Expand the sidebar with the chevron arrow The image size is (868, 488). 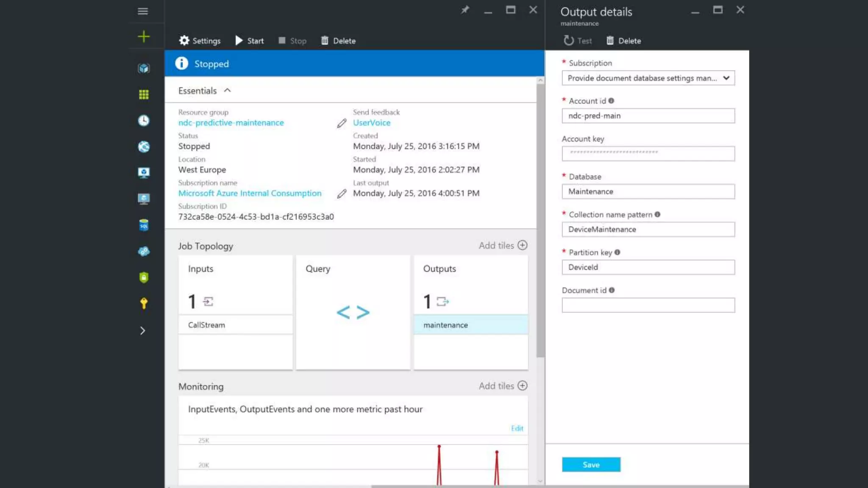143,331
